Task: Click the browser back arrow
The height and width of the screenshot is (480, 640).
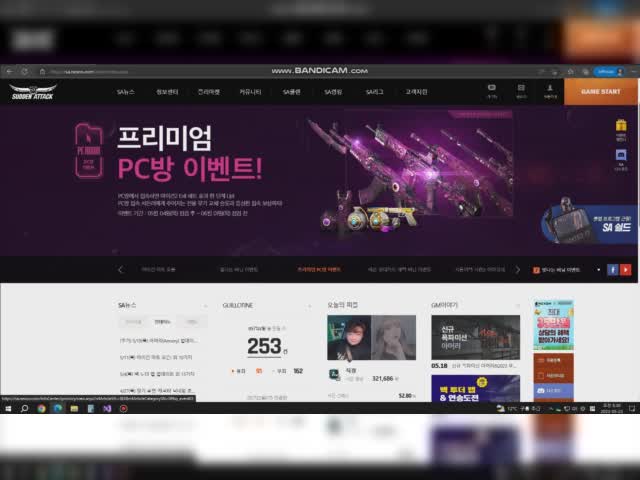Action: tap(10, 71)
